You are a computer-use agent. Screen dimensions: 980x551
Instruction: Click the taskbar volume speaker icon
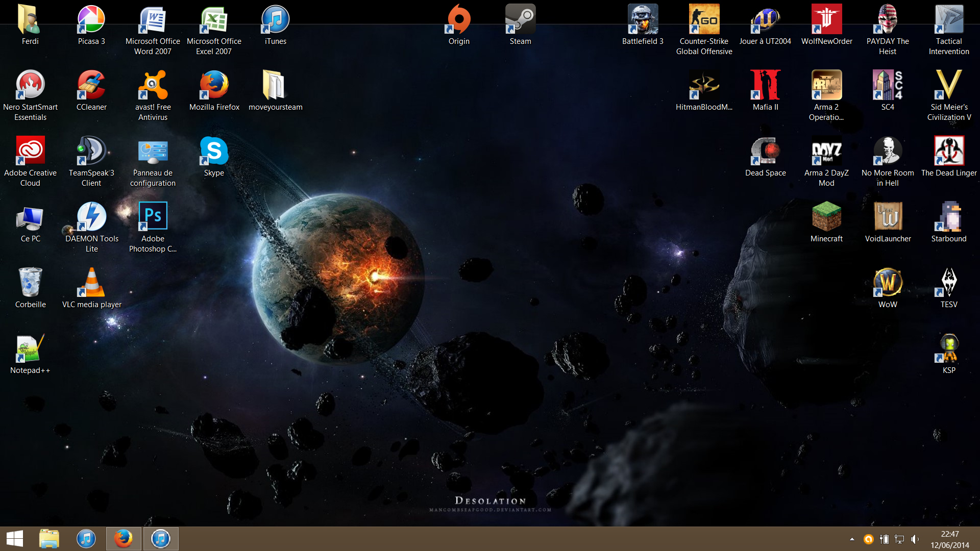tap(914, 539)
